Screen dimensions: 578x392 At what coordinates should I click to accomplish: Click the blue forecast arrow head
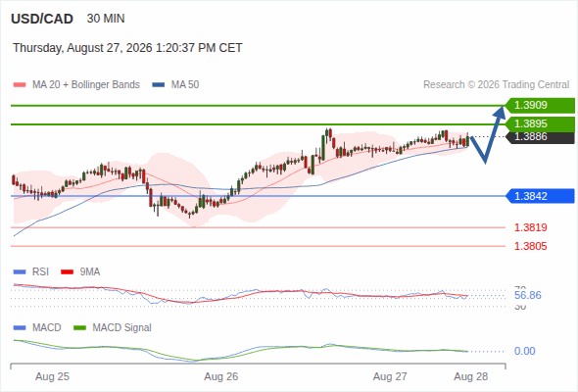pyautogui.click(x=500, y=112)
